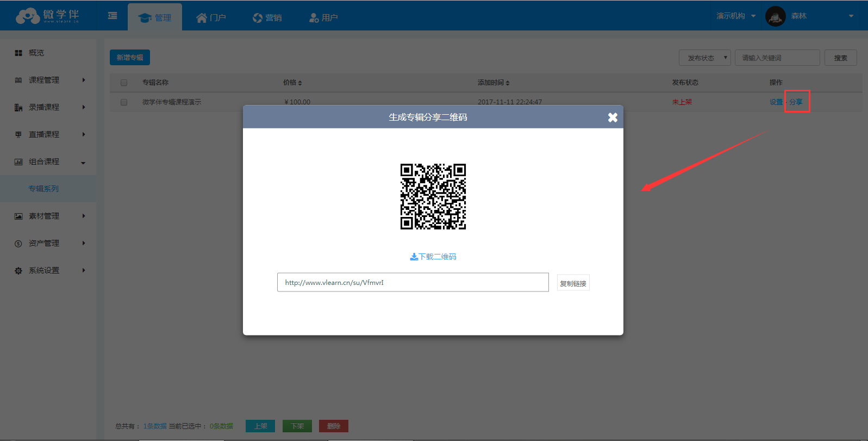Expand the 课程管理 submenu arrow
The height and width of the screenshot is (441, 868).
[x=84, y=80]
